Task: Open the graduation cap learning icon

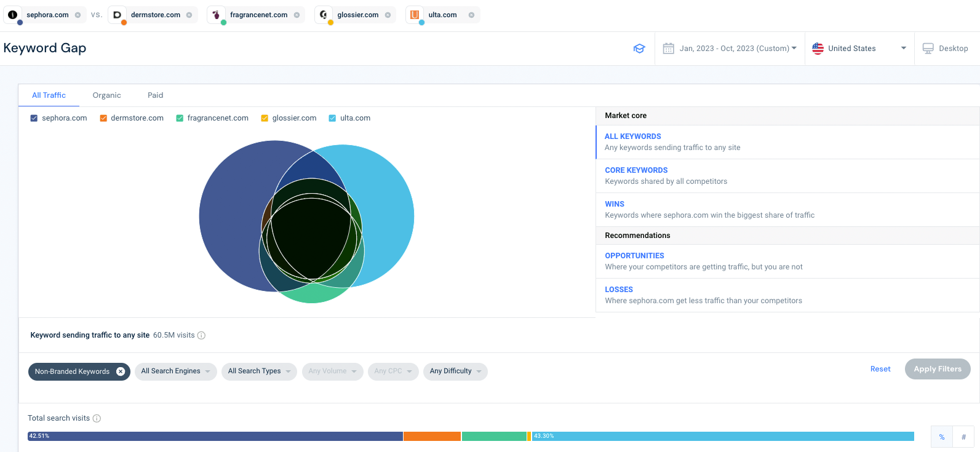Action: 639,49
